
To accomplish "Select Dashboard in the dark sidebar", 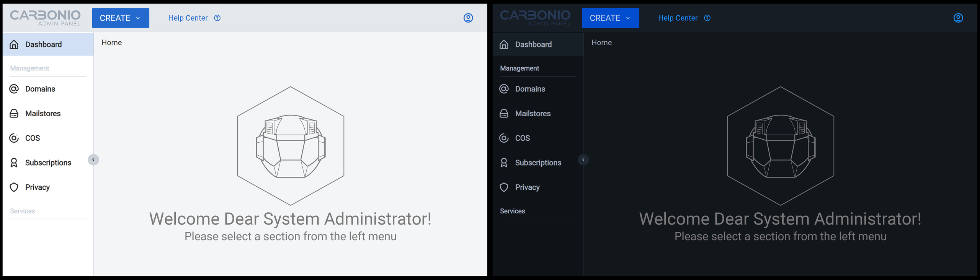I will pos(533,45).
